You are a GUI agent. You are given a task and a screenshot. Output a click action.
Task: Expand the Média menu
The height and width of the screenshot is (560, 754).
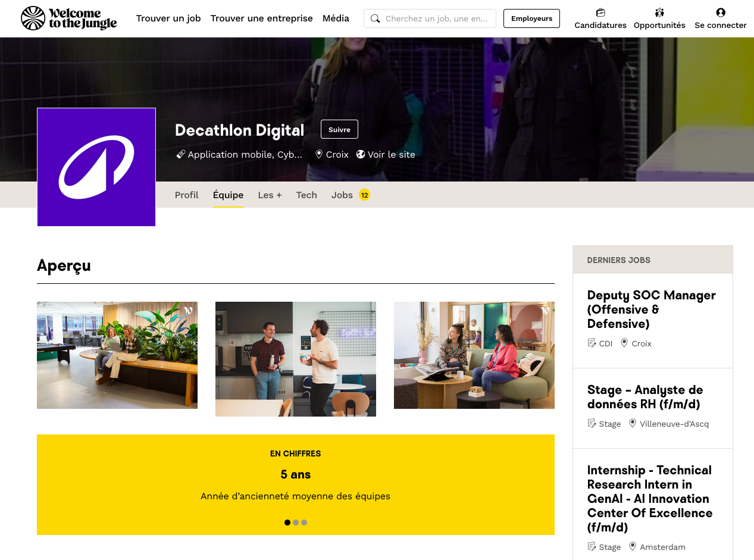point(336,18)
